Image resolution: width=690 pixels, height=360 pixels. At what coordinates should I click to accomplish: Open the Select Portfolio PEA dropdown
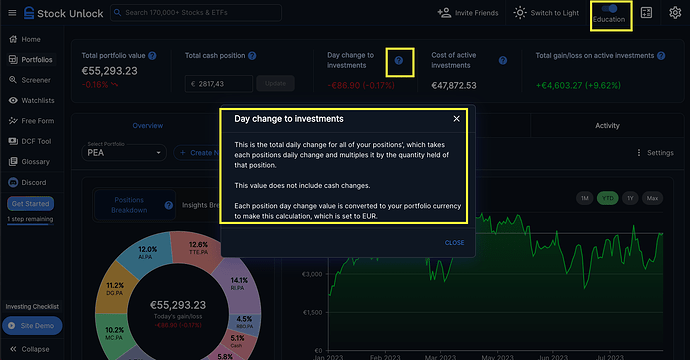[124, 152]
